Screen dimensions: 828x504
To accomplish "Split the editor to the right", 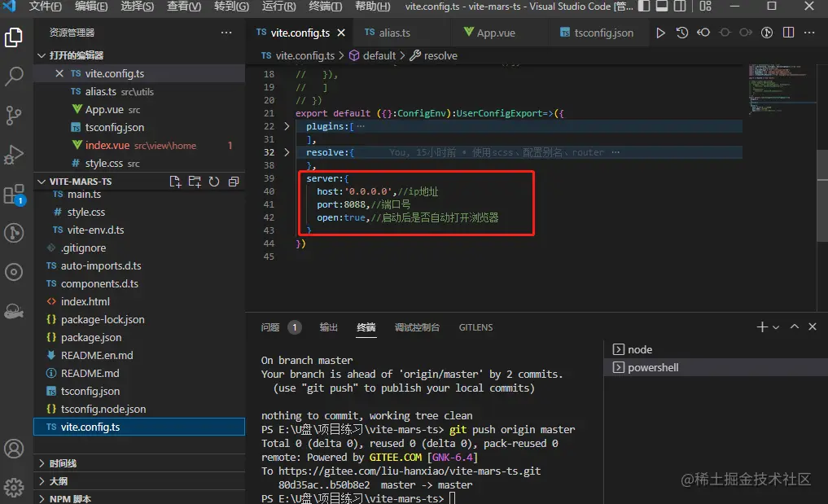I will click(x=787, y=33).
